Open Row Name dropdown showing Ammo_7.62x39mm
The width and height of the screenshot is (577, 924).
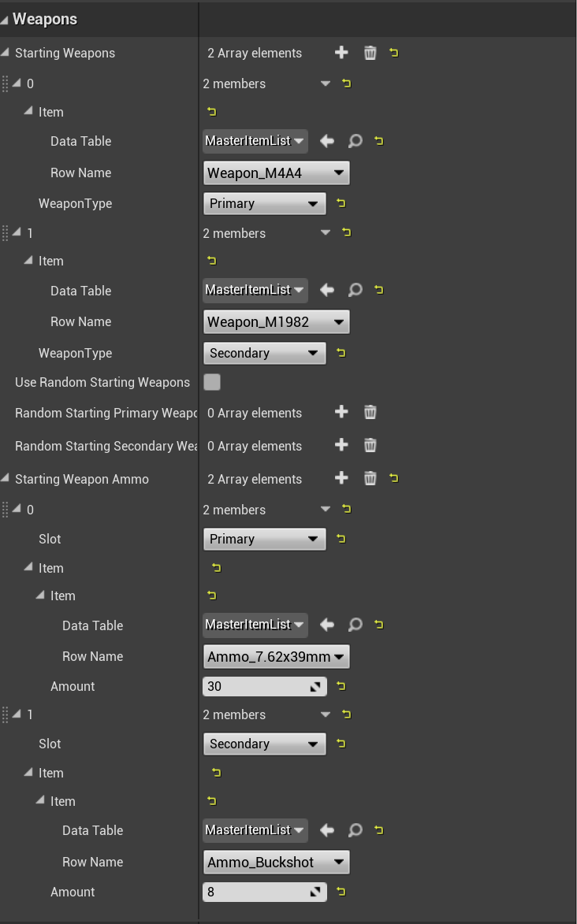276,657
